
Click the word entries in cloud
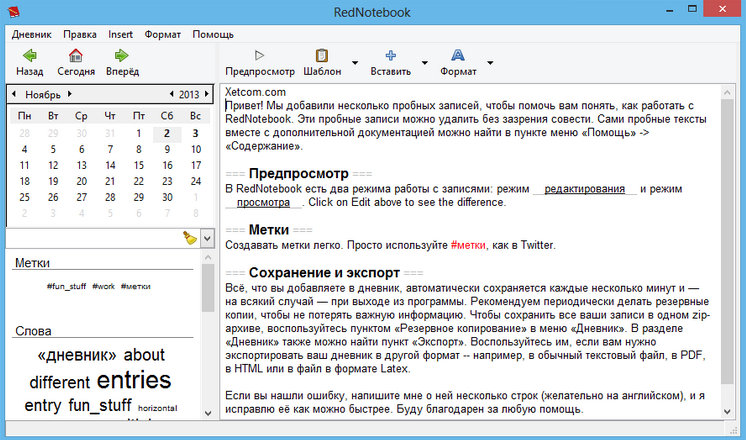coord(134,380)
